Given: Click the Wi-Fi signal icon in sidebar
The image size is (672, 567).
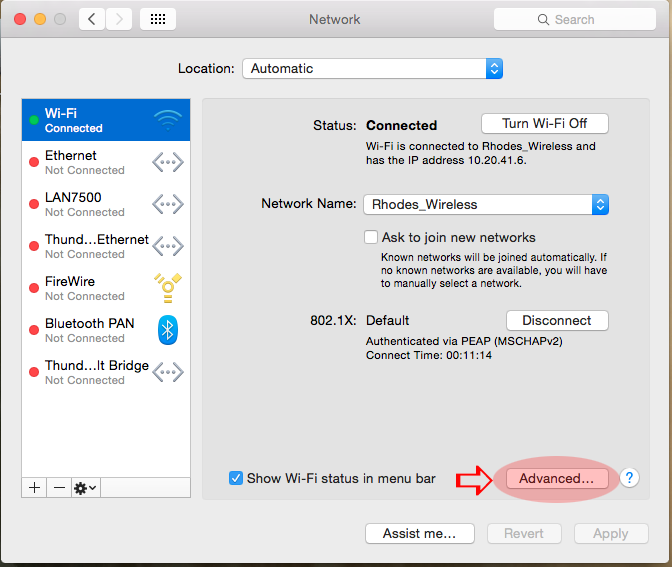Looking at the screenshot, I should coord(168,120).
